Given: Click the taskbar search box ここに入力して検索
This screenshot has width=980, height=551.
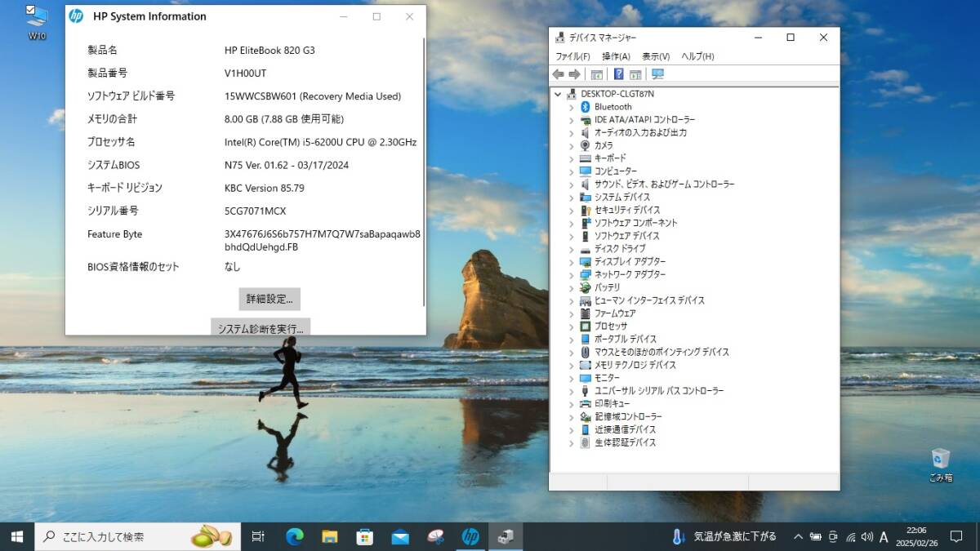Looking at the screenshot, I should click(138, 536).
